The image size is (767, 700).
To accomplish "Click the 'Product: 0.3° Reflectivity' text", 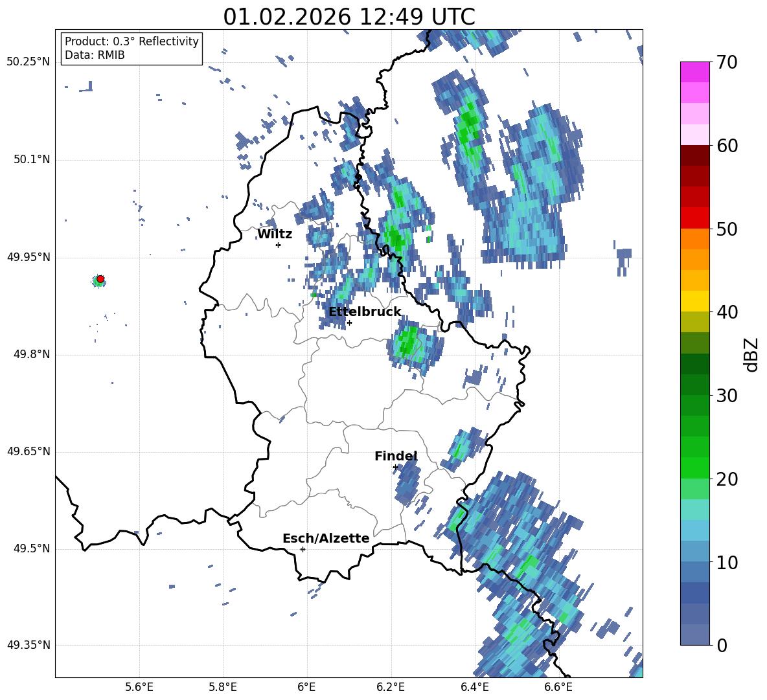I will (132, 41).
